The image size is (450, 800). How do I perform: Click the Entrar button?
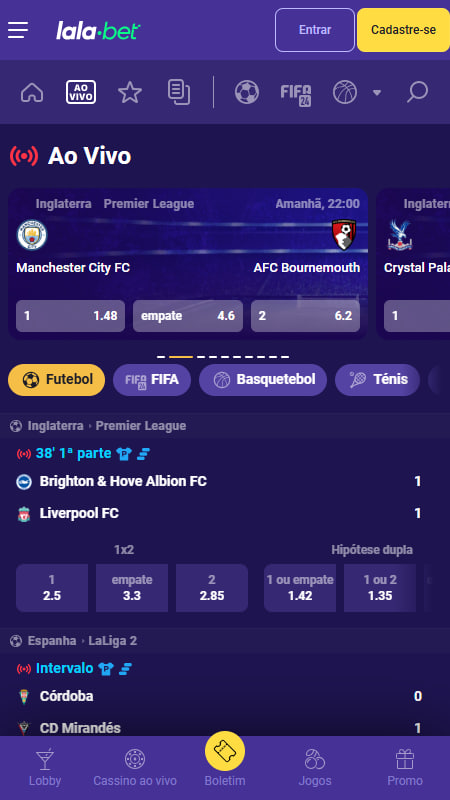pos(315,30)
